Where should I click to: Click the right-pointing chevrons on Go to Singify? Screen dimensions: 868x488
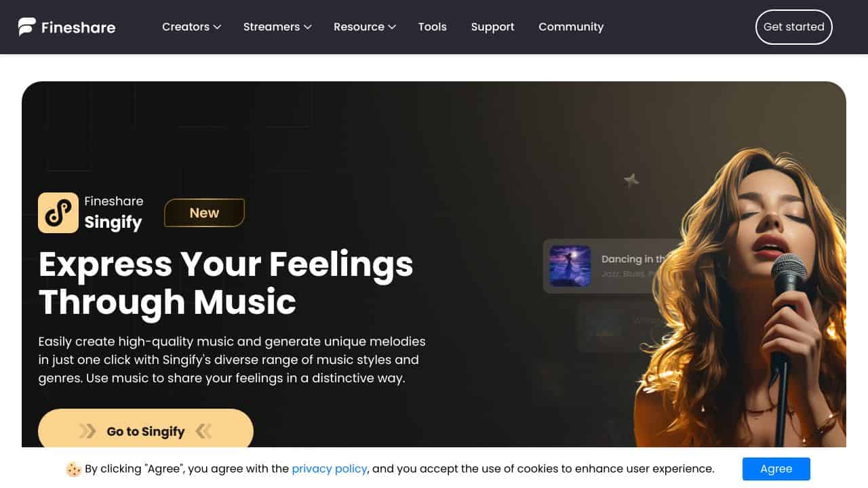87,431
